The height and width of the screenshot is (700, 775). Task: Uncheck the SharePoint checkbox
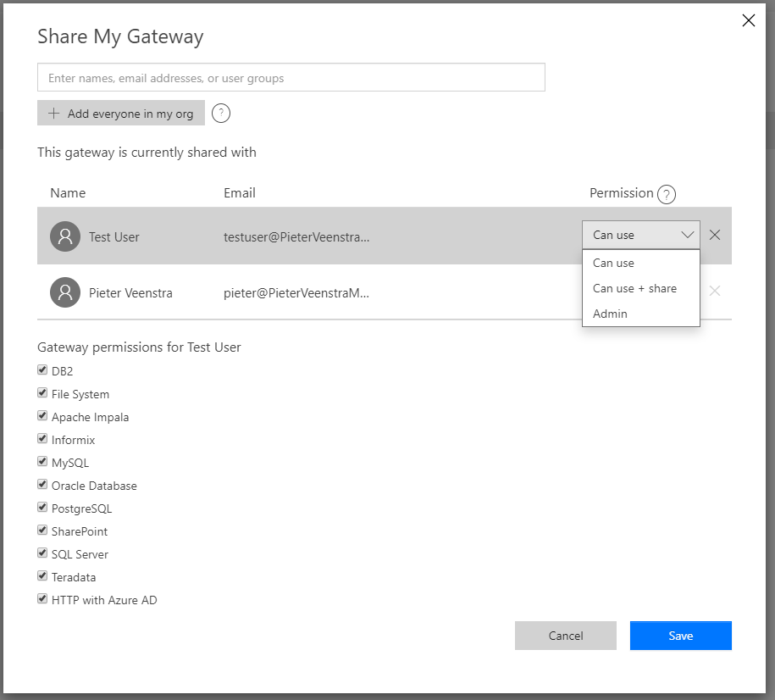[x=42, y=530]
